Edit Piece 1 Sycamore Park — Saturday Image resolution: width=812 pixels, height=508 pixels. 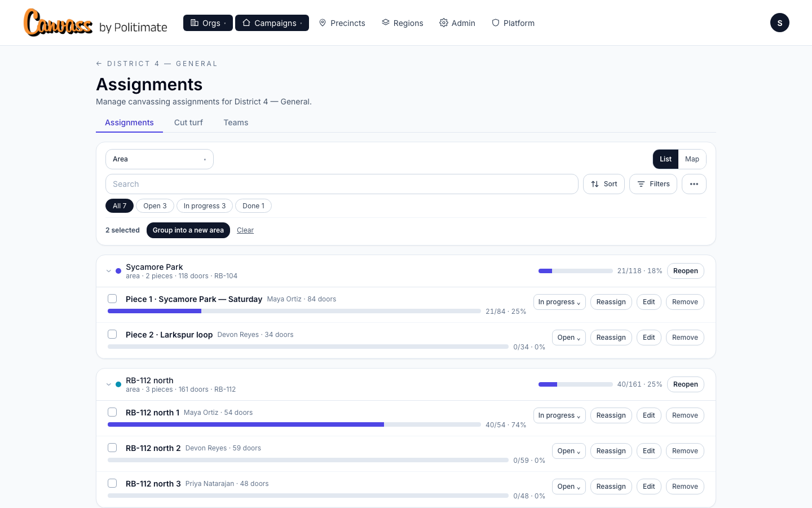[x=649, y=302]
